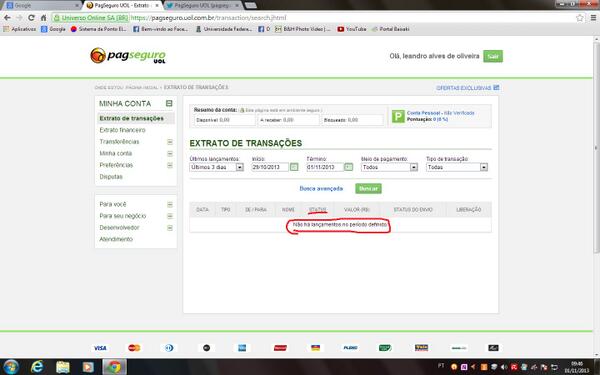Expand the Desenvolvedor section
Viewport: 600px width, 375px height.
click(x=170, y=228)
